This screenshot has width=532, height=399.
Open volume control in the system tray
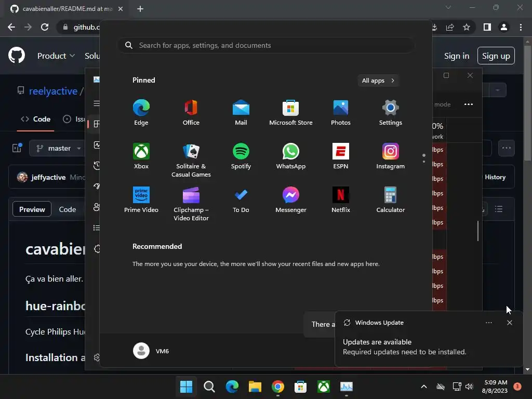coord(469,387)
